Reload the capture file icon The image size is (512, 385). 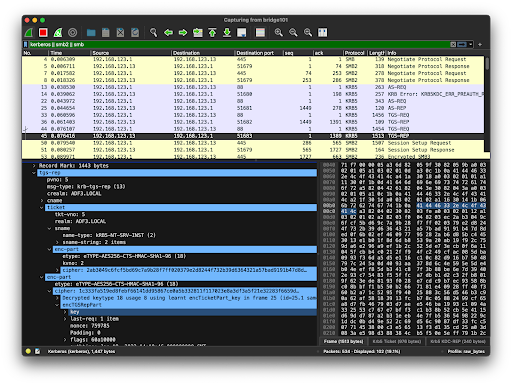135,32
